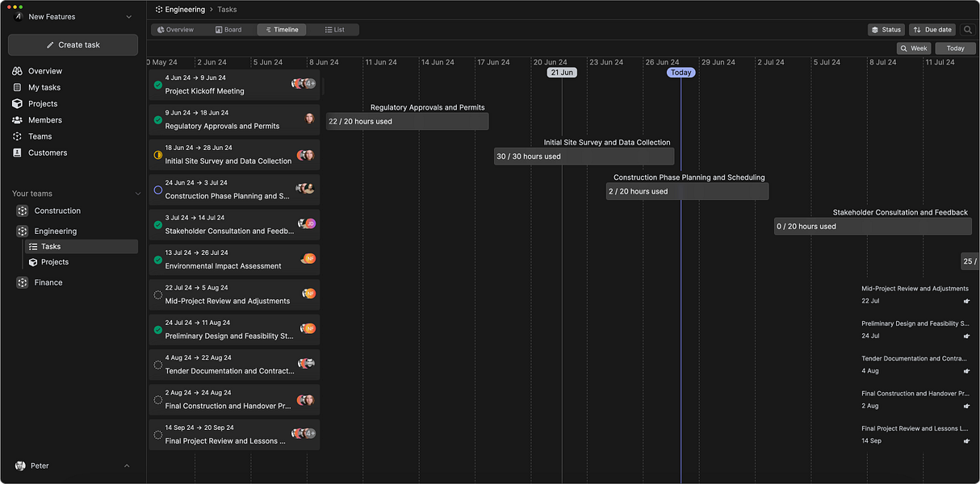Screen dimensions: 980x484
Task: Click the Customers icon in sidebar
Action: pos(17,152)
